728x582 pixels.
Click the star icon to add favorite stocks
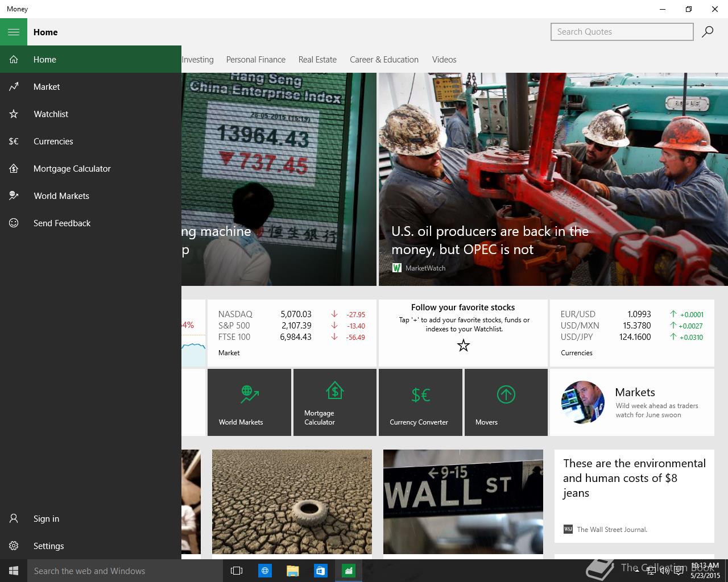[x=464, y=345]
